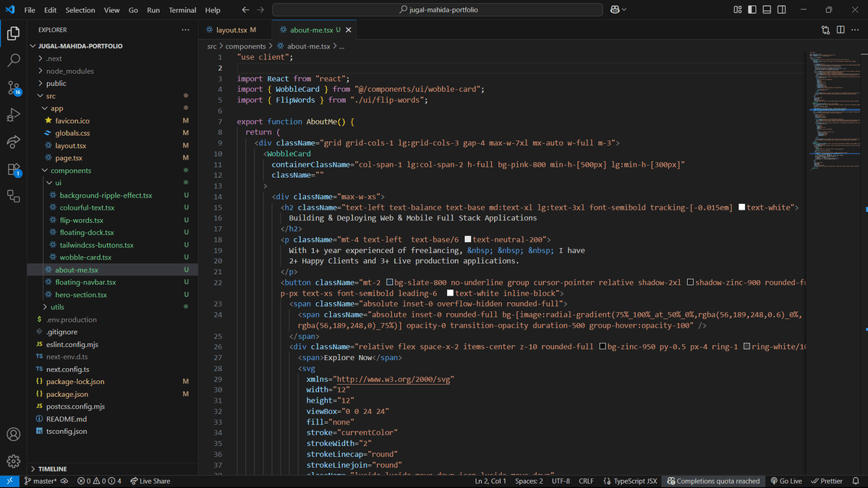This screenshot has width=868, height=488.
Task: Start Live Share from status bar
Action: click(x=150, y=481)
